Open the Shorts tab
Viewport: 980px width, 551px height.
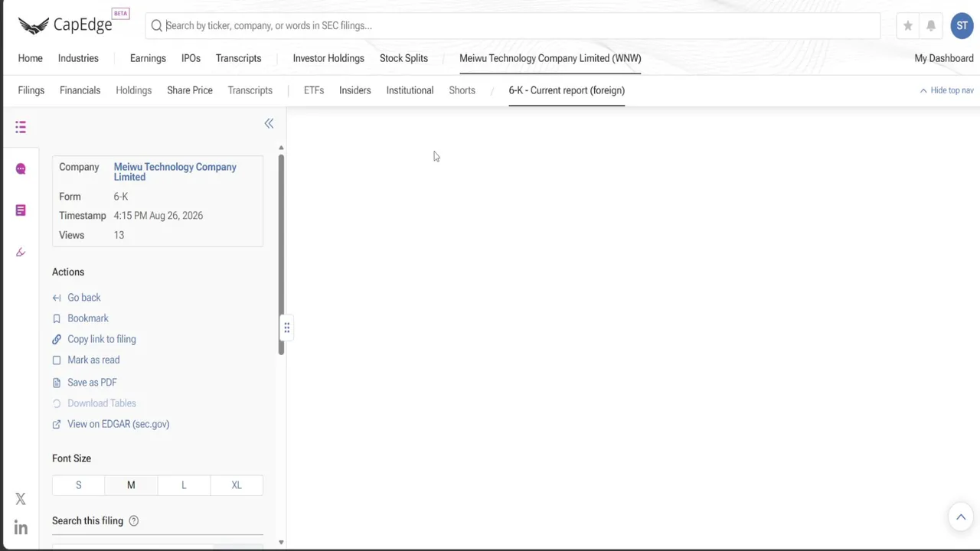coord(462,90)
